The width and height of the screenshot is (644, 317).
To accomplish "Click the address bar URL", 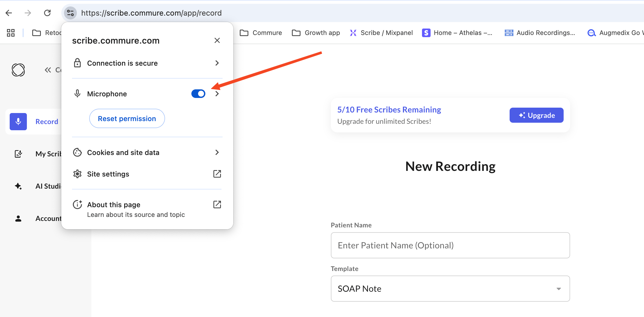I will [x=151, y=13].
